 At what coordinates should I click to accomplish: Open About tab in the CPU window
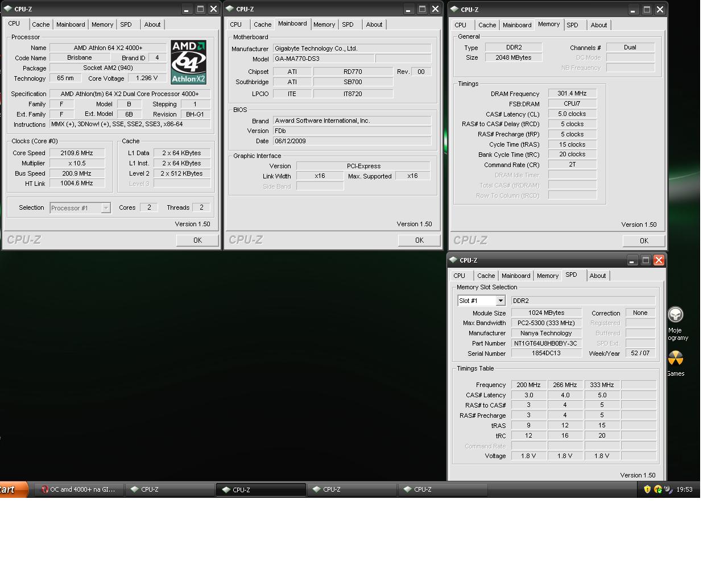152,24
